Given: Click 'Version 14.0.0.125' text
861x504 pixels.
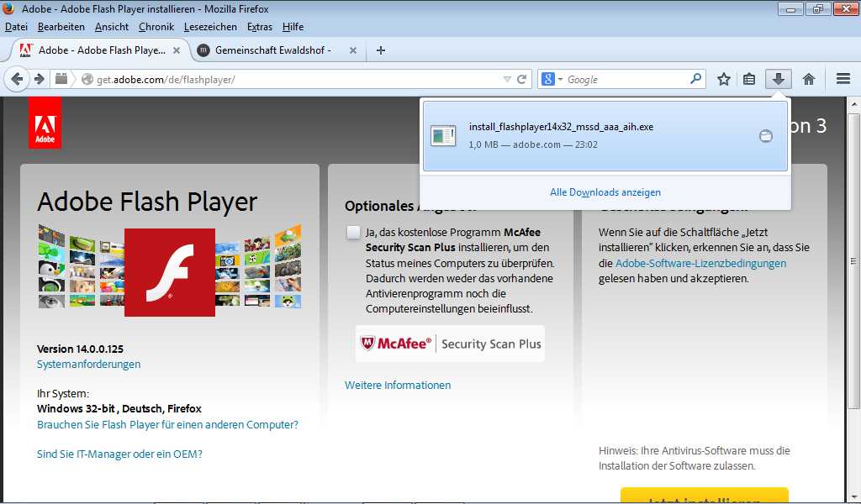Looking at the screenshot, I should [x=80, y=349].
